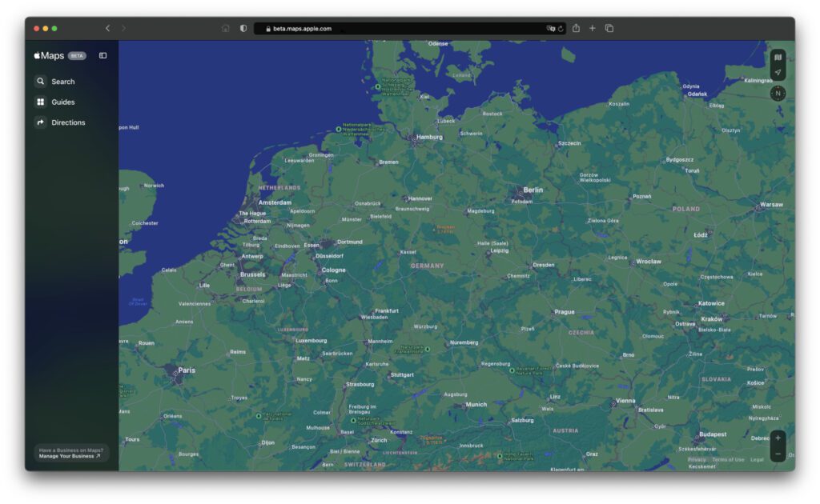Collapse the Apple Maps sidebar
The height and width of the screenshot is (504, 820).
[102, 55]
